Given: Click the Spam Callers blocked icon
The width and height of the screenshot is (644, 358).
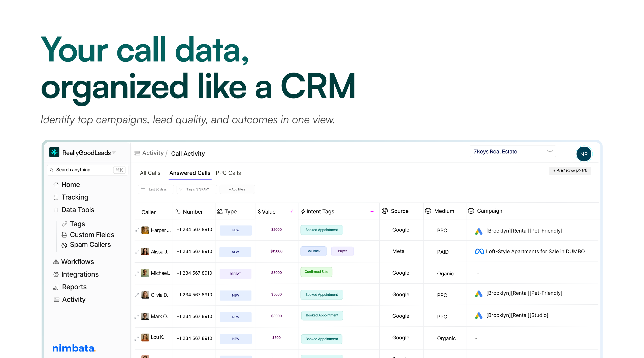Looking at the screenshot, I should click(64, 245).
